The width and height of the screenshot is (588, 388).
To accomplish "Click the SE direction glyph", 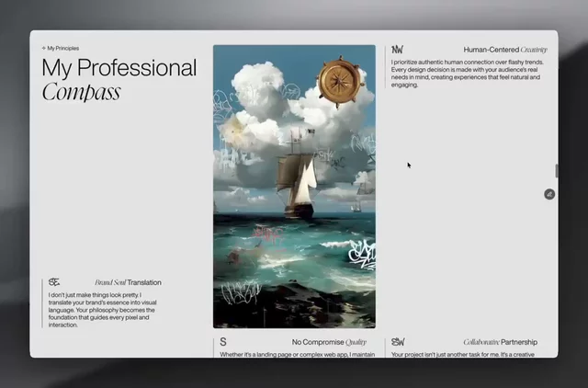I will 54,282.
